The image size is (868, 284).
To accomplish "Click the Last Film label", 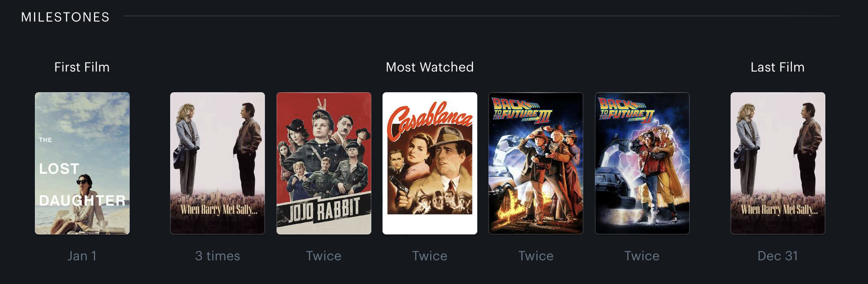I will tap(778, 67).
